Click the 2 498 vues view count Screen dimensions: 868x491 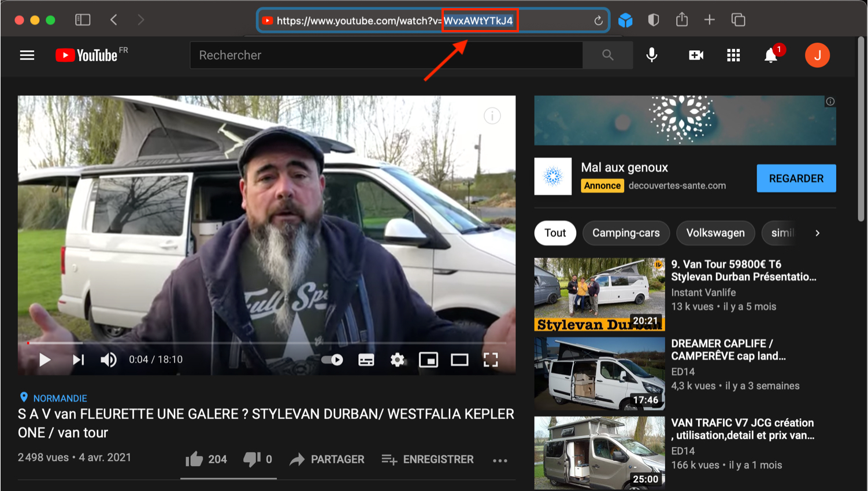coord(43,457)
